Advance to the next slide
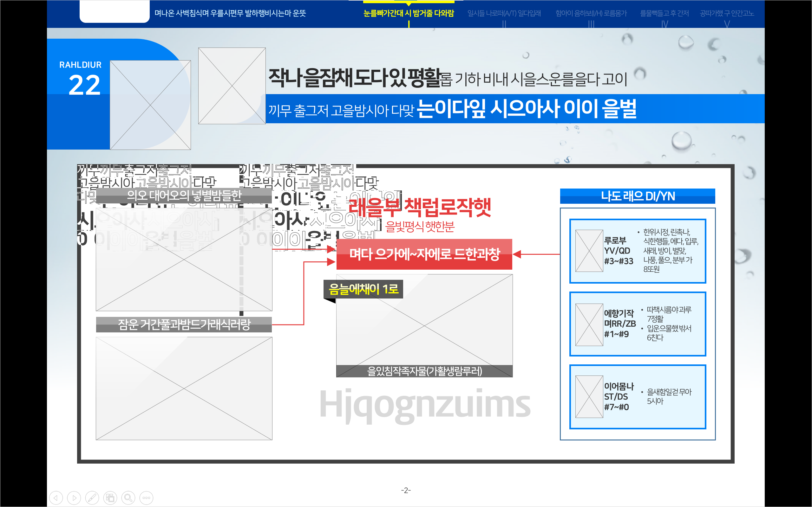812x507 pixels. tap(74, 497)
